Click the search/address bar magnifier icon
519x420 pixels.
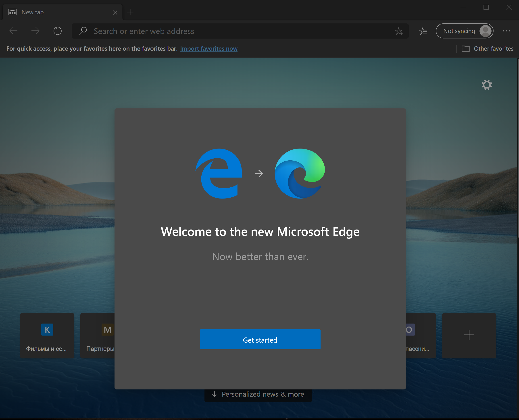pos(83,31)
